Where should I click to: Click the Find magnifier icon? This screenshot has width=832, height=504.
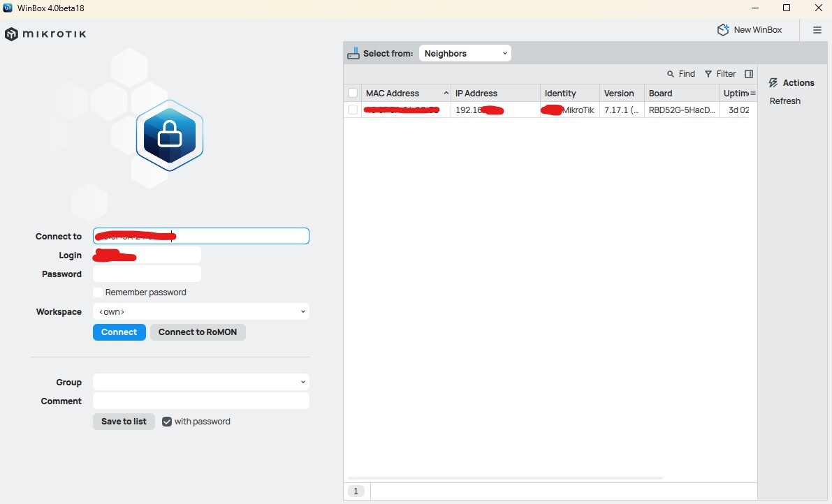pyautogui.click(x=671, y=74)
